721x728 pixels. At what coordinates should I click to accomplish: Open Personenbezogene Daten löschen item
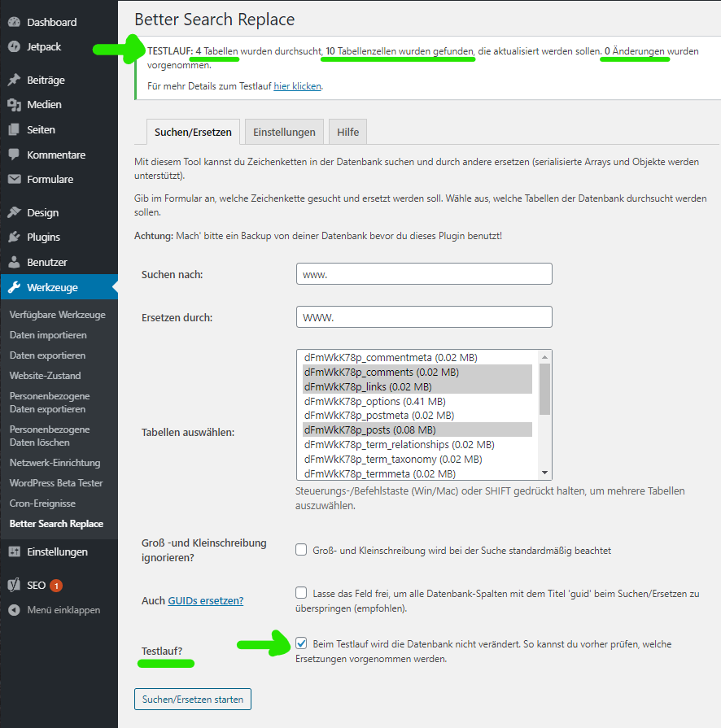point(50,436)
